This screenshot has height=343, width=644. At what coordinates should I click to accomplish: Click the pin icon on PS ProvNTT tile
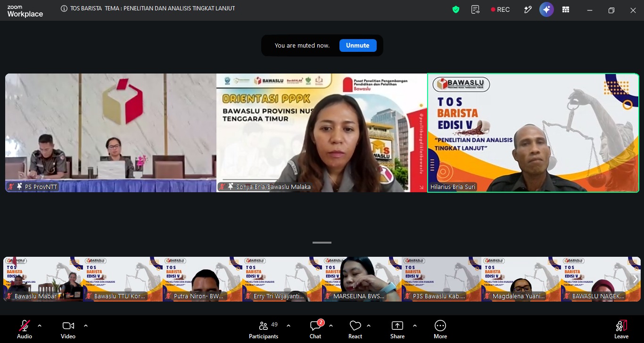pyautogui.click(x=20, y=187)
